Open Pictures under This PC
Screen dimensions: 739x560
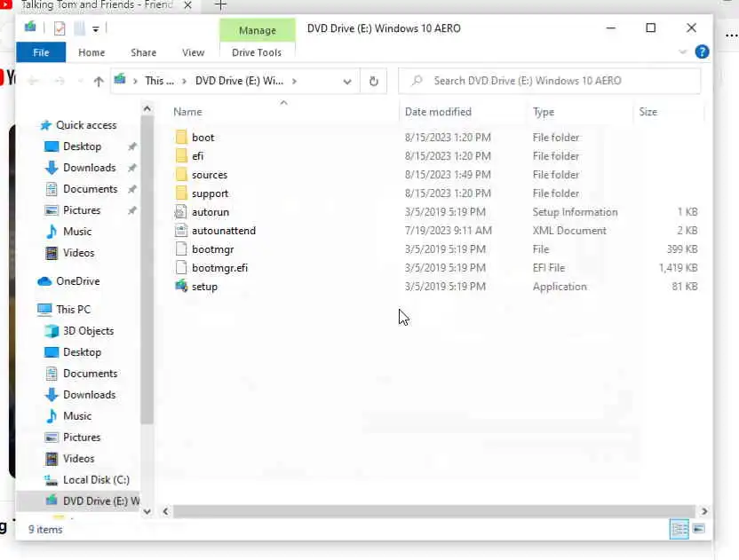click(82, 437)
